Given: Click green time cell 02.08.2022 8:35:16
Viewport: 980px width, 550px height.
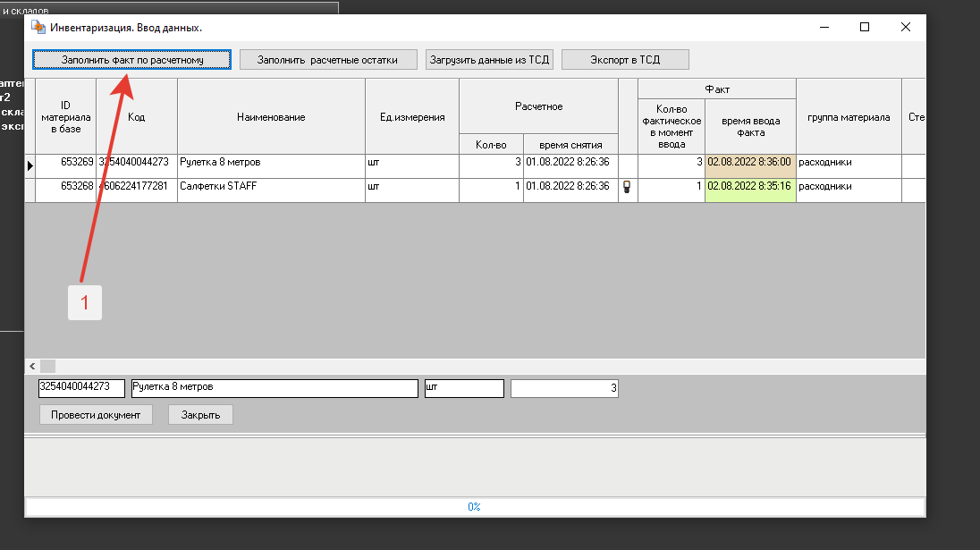Looking at the screenshot, I should tap(749, 187).
